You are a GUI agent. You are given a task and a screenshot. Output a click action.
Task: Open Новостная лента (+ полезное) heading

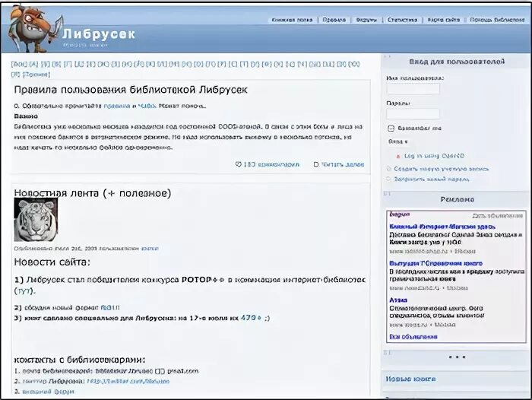[93, 193]
